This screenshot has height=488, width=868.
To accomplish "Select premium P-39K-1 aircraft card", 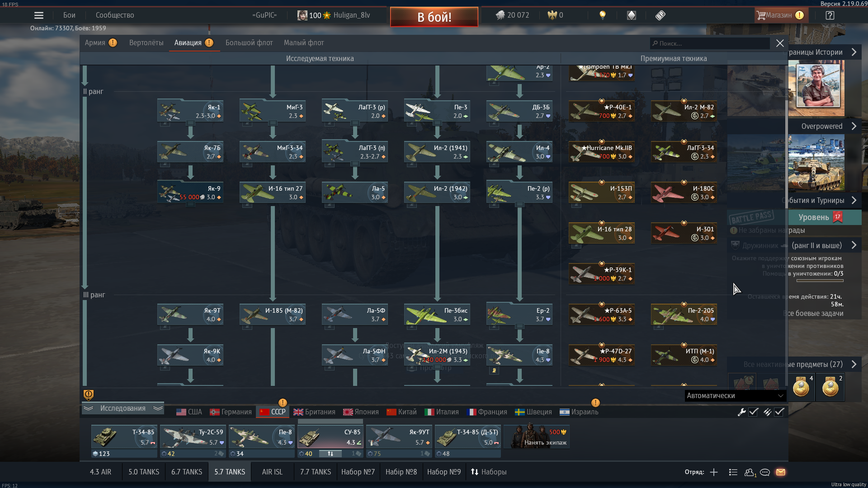I will click(x=602, y=273).
